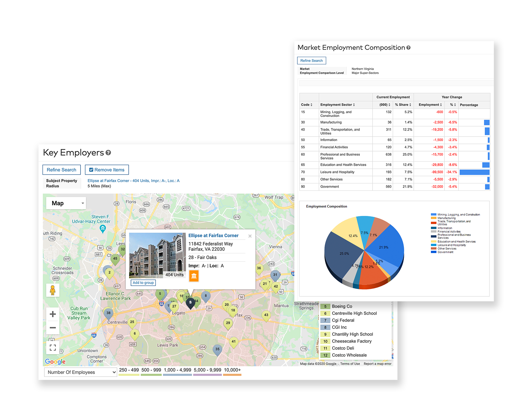Open the Map type dropdown
This screenshot has width=532, height=413.
66,203
